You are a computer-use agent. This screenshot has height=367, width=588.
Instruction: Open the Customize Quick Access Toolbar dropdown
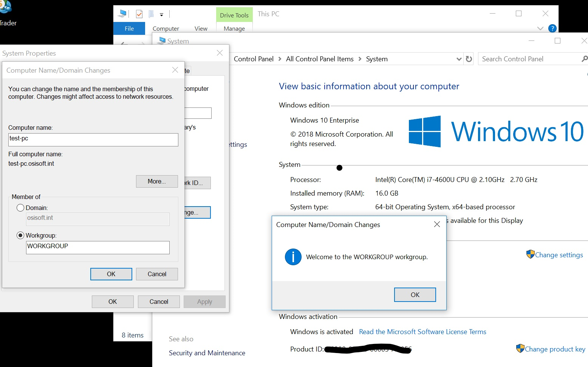tap(161, 15)
